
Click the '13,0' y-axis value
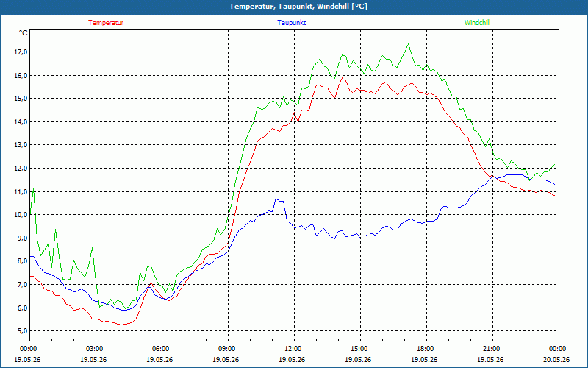click(21, 145)
